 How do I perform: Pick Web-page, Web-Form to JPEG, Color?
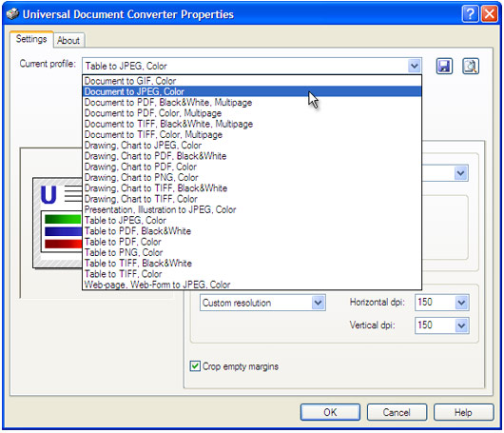point(252,285)
